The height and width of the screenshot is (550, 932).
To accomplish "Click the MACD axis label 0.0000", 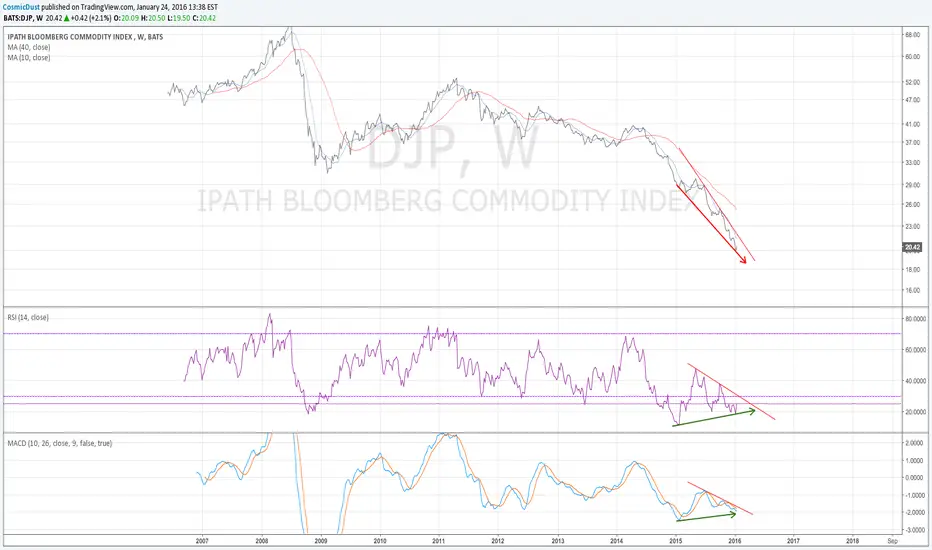I will click(x=914, y=477).
